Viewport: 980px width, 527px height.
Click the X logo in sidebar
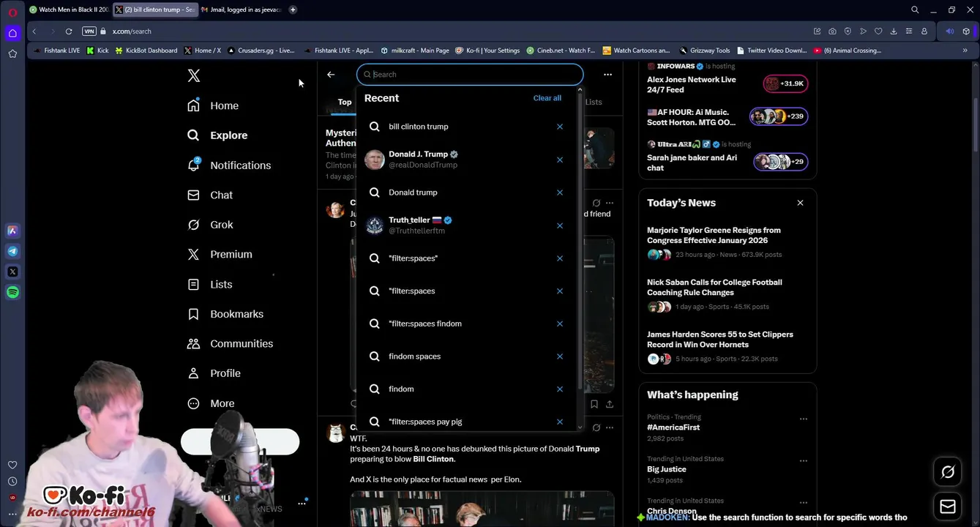193,75
